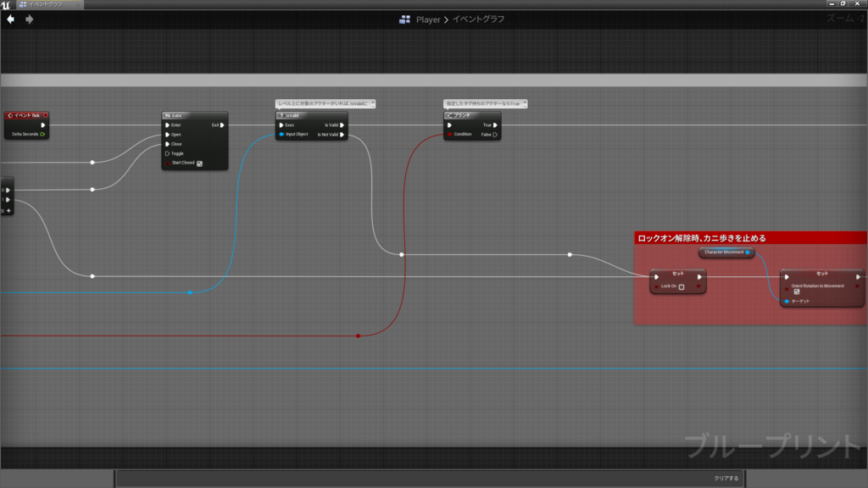The height and width of the screenshot is (488, 868).
Task: Click the blue Input Object pin
Action: coord(281,135)
